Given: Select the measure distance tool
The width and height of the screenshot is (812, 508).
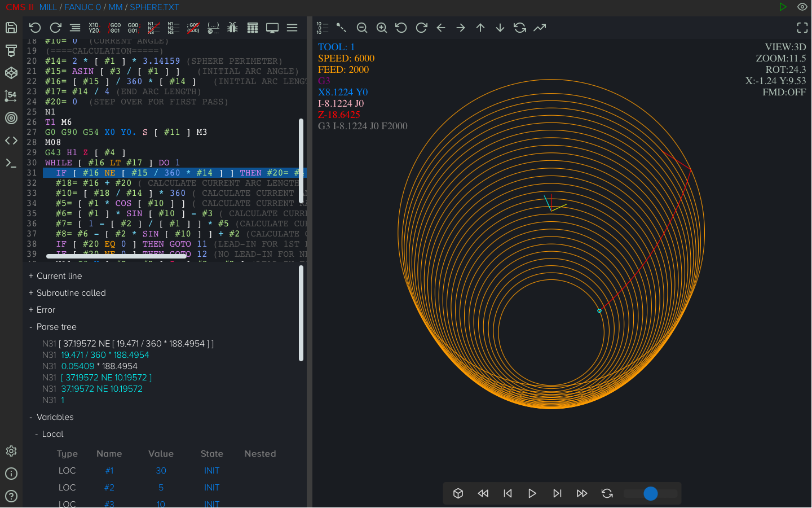Looking at the screenshot, I should (342, 28).
